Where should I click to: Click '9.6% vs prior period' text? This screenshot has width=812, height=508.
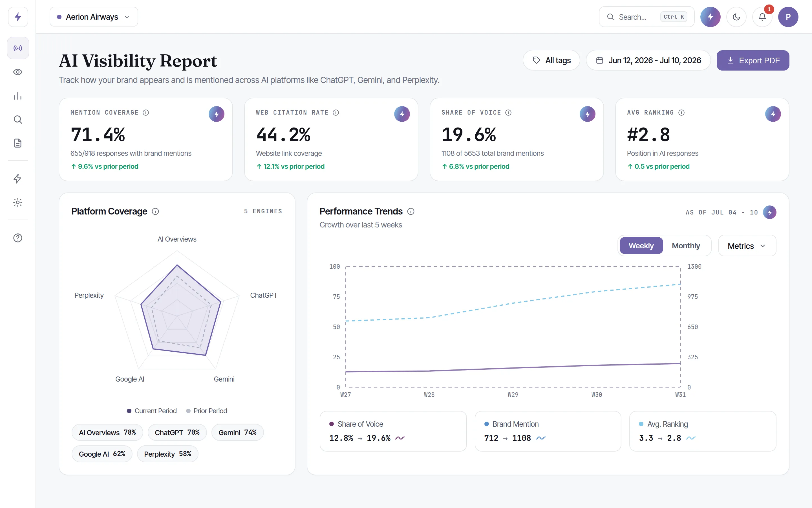pyautogui.click(x=108, y=166)
